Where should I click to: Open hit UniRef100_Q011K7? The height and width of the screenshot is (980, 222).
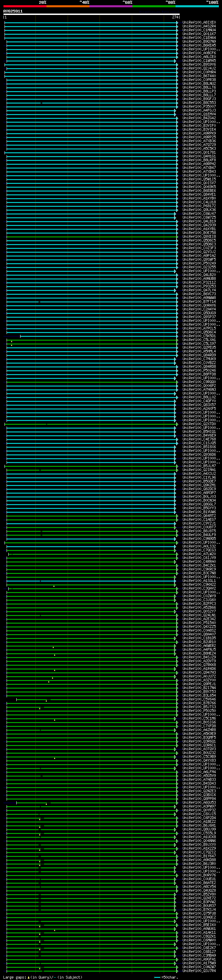pyautogui.click(x=199, y=34)
